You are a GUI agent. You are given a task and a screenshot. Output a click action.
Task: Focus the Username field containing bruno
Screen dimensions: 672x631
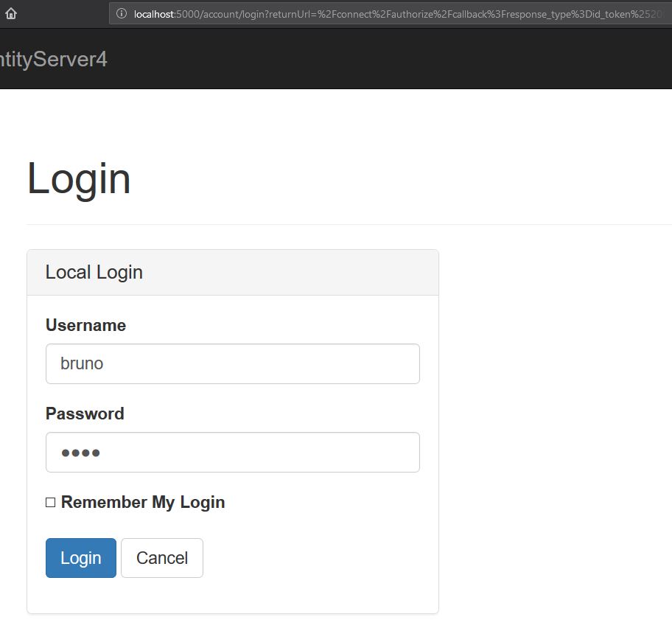(x=233, y=363)
